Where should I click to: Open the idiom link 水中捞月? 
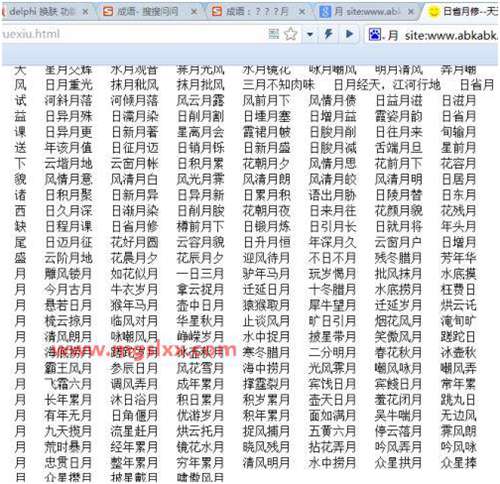332,463
